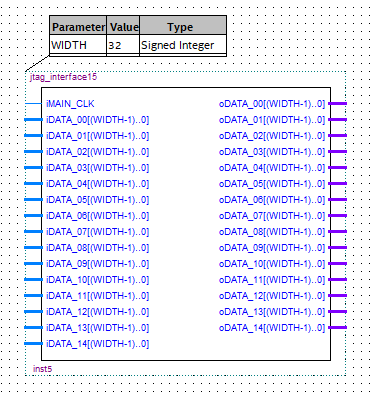
Task: Click the Type column header
Action: point(183,25)
